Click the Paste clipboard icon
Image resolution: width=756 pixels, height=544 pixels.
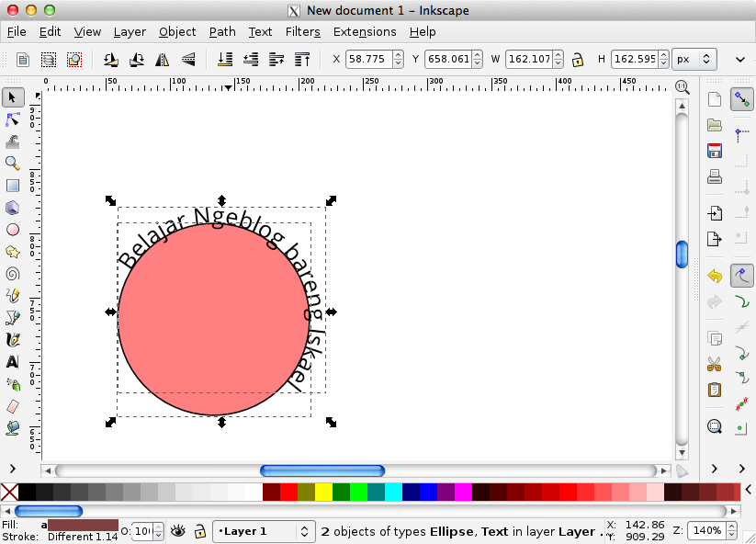click(x=715, y=390)
